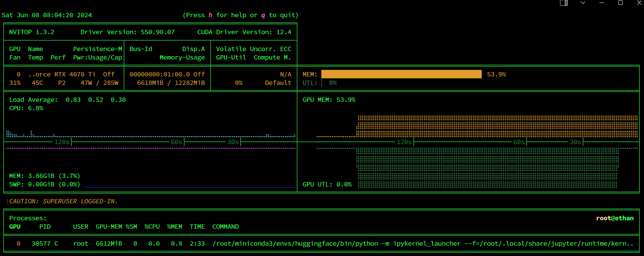Minimize the terminal window
Image resolution: width=644 pixels, height=256 pixels.
(602, 3)
